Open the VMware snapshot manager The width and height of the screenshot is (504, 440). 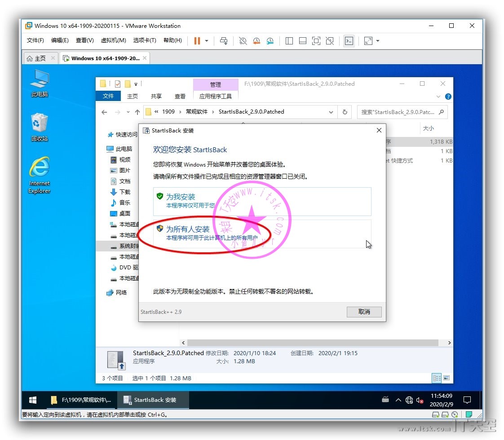pyautogui.click(x=270, y=41)
